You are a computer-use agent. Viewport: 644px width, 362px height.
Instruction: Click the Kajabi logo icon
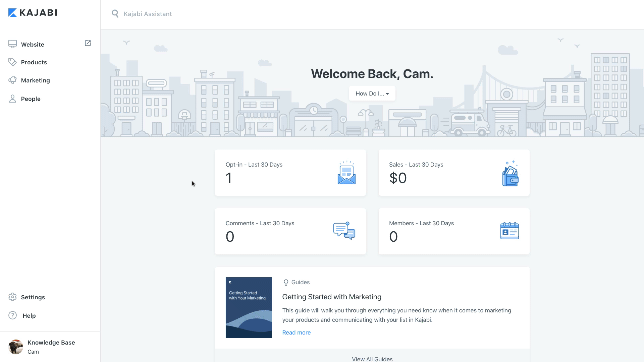12,13
